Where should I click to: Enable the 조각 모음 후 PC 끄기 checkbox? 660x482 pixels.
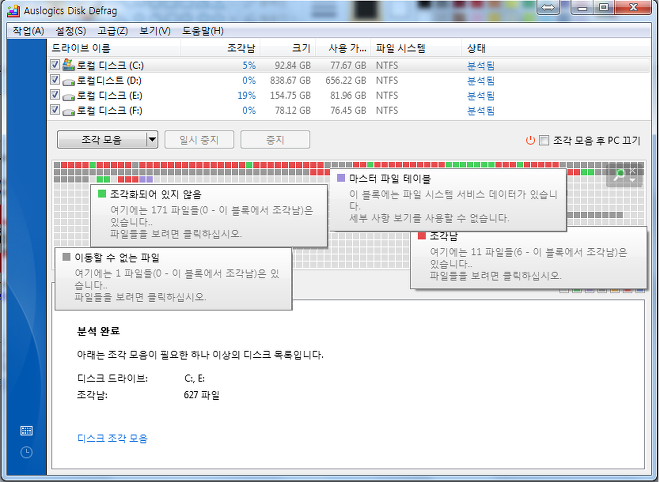tap(544, 140)
